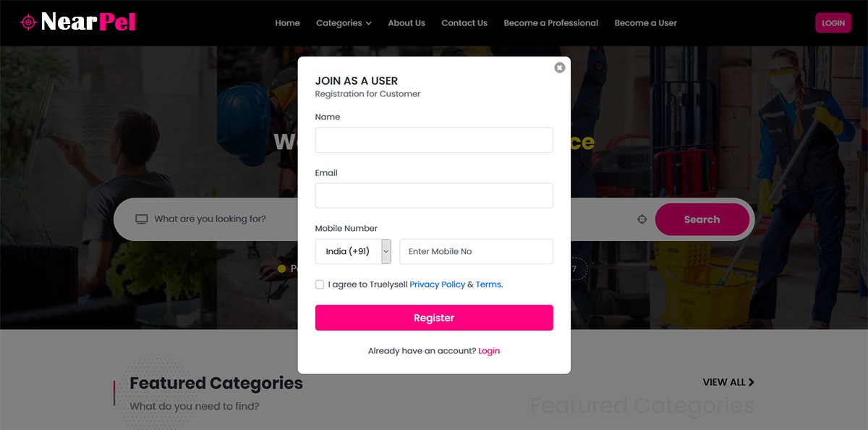The height and width of the screenshot is (430, 868).
Task: Click the LOGIN button in the header
Action: (x=833, y=23)
